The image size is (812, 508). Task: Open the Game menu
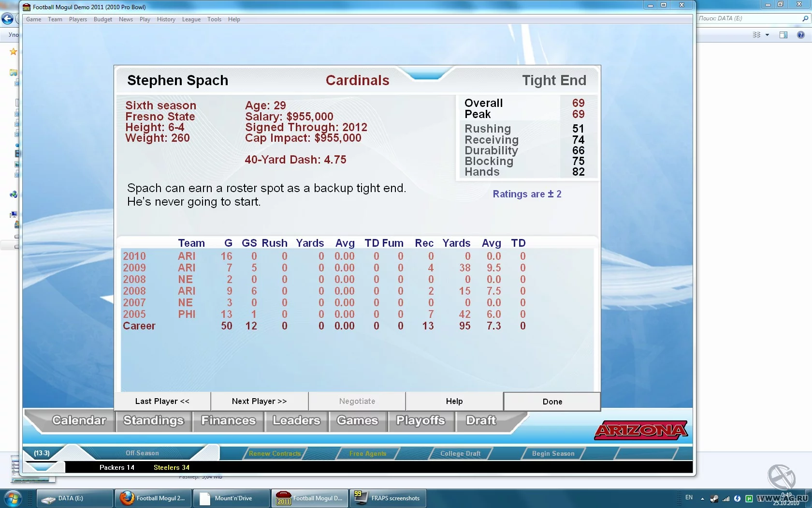coord(33,19)
